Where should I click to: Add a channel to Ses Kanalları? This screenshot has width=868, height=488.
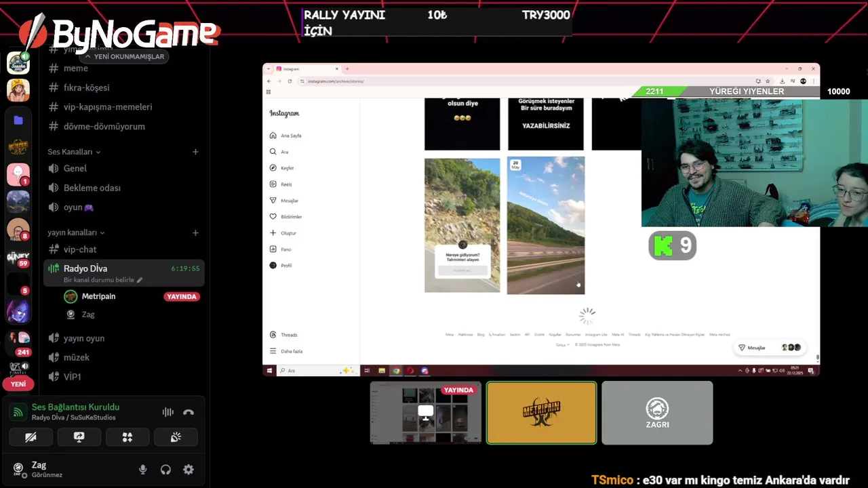[x=195, y=152]
